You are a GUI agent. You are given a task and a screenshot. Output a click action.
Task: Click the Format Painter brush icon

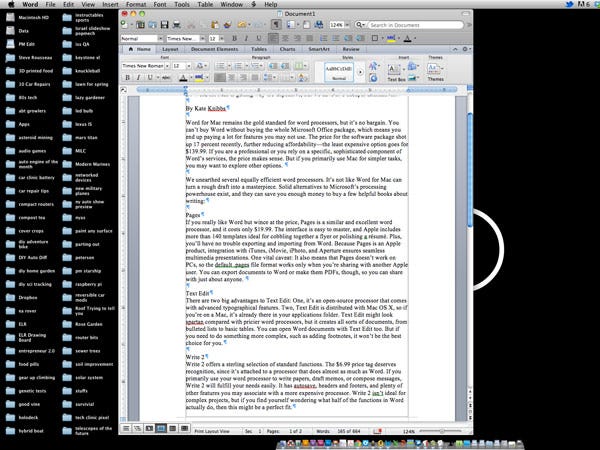pos(227,25)
